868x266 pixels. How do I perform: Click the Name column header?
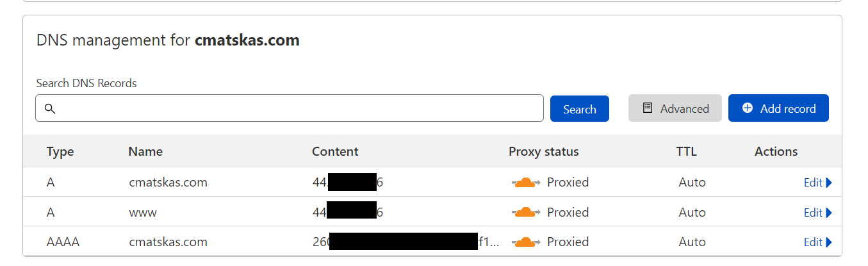tap(145, 152)
